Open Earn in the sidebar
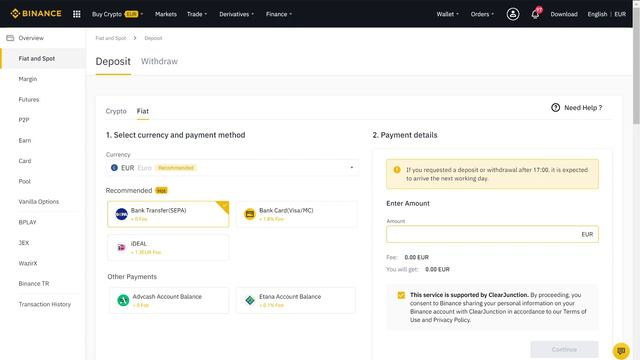640x360 pixels. point(25,140)
